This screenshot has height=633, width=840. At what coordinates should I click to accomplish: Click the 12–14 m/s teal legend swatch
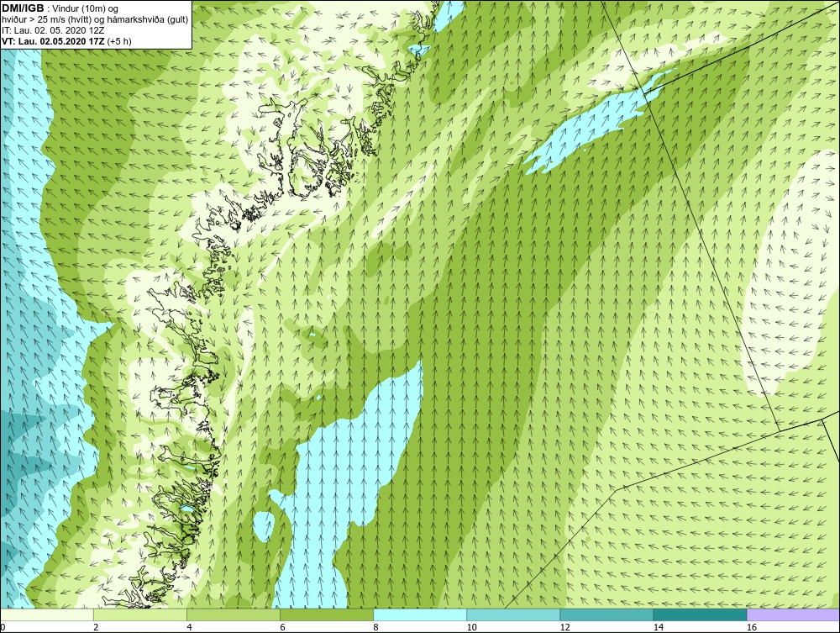tap(606, 615)
